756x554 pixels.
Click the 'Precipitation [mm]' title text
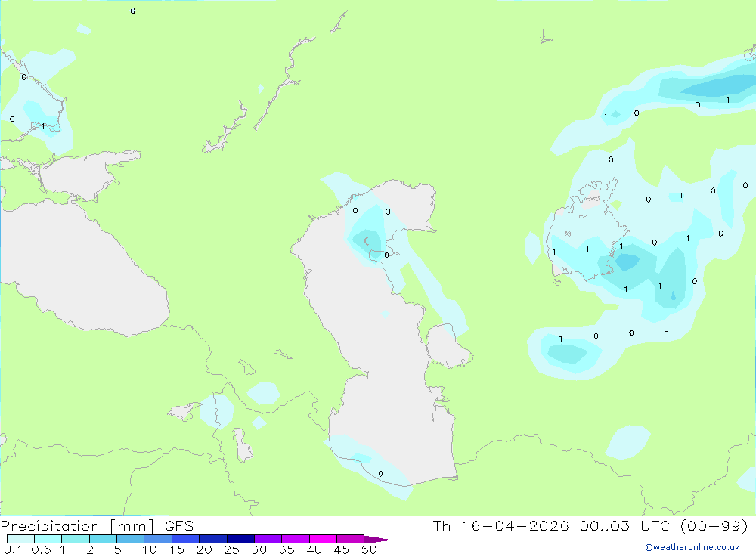[77, 526]
